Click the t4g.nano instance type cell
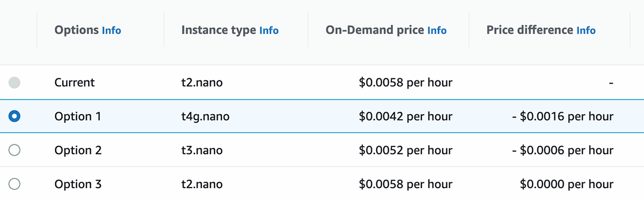 tap(206, 116)
